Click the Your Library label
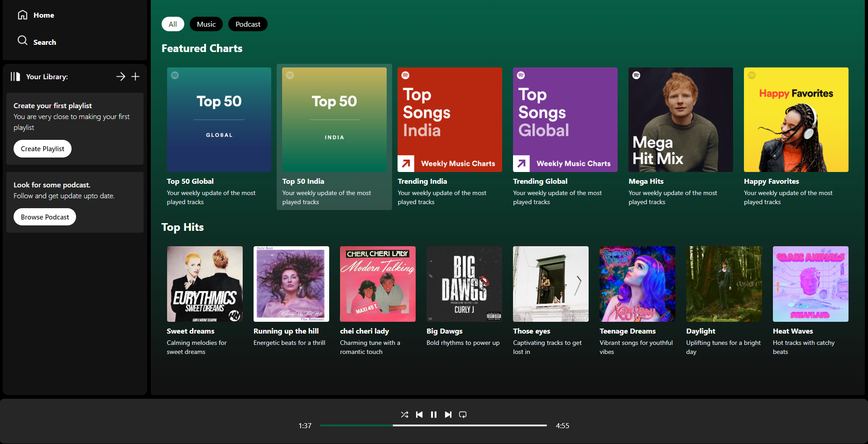868x444 pixels. [x=47, y=76]
